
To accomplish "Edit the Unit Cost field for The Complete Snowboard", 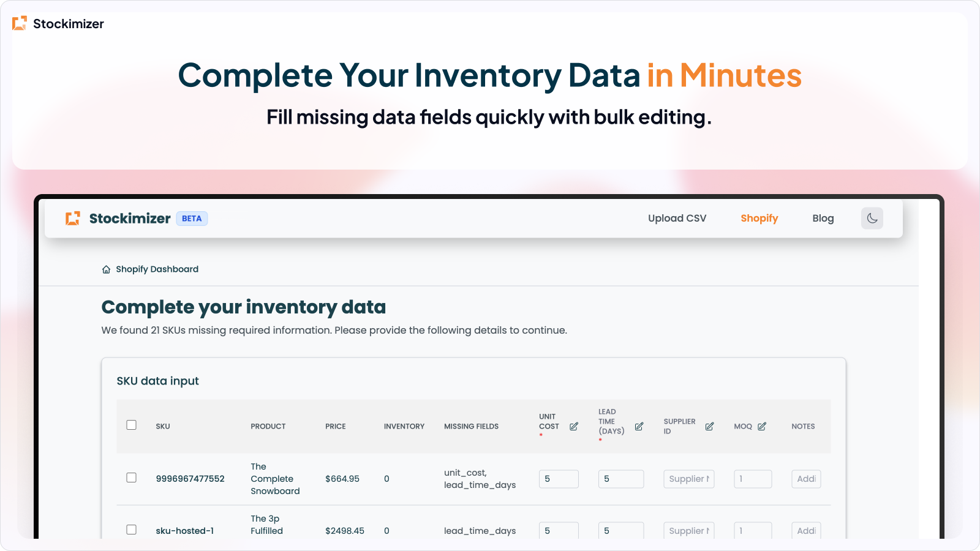I will coord(558,479).
